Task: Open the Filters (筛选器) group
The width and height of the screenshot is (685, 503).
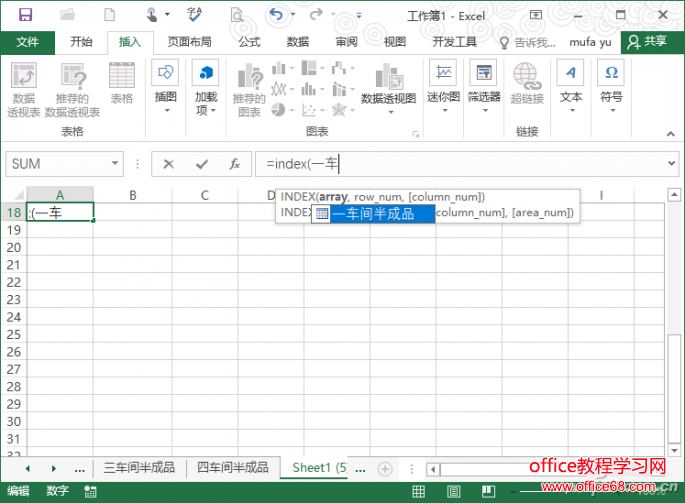Action: point(484,87)
